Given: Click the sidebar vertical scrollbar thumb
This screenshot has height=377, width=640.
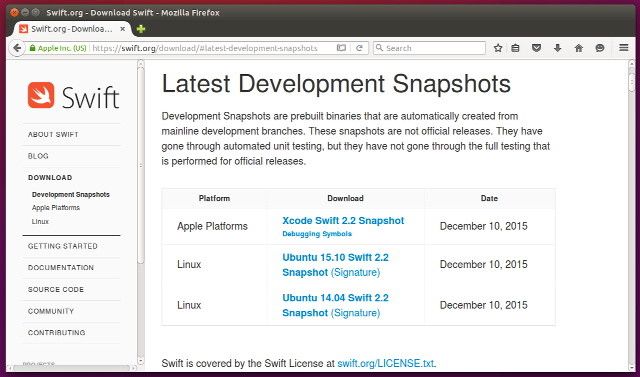Looking at the screenshot, I should [141, 165].
